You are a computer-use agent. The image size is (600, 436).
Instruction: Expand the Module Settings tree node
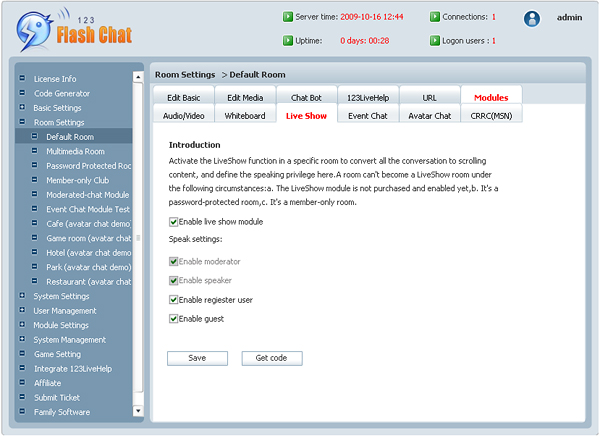click(22, 324)
